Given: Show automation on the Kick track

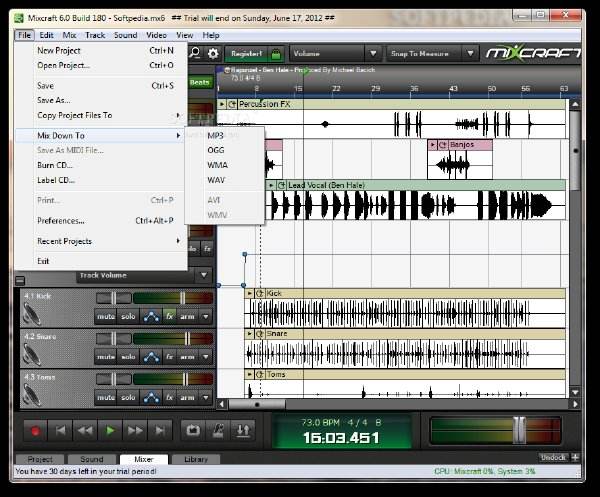Looking at the screenshot, I should coord(152,317).
